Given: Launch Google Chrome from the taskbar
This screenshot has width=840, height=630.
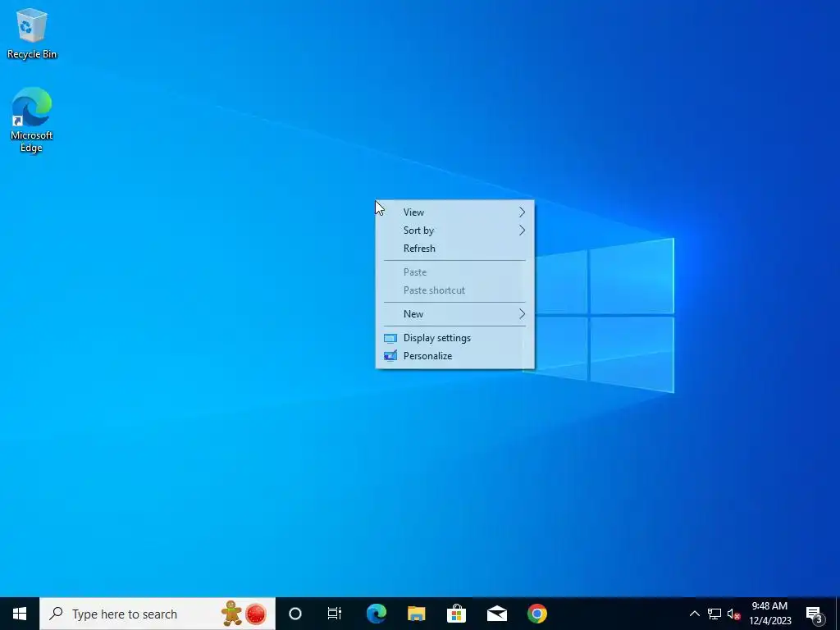Looking at the screenshot, I should point(536,614).
